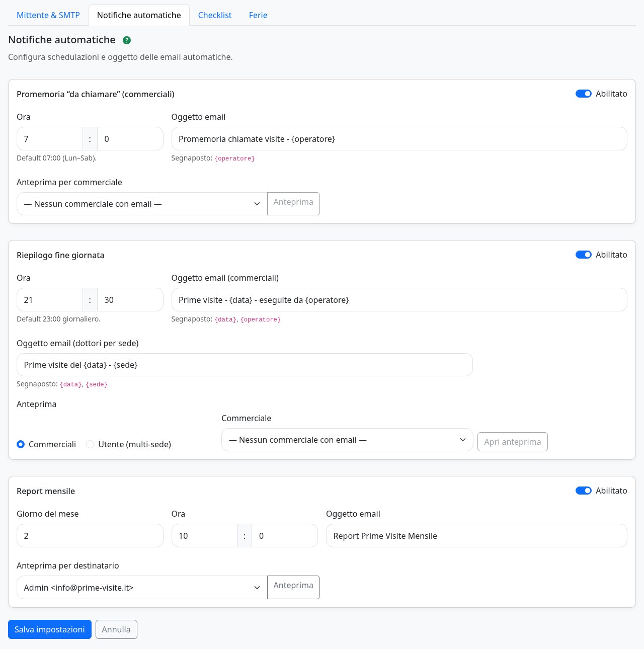This screenshot has width=644, height=649.
Task: Click the Giorno del mese input field
Action: pos(90,536)
